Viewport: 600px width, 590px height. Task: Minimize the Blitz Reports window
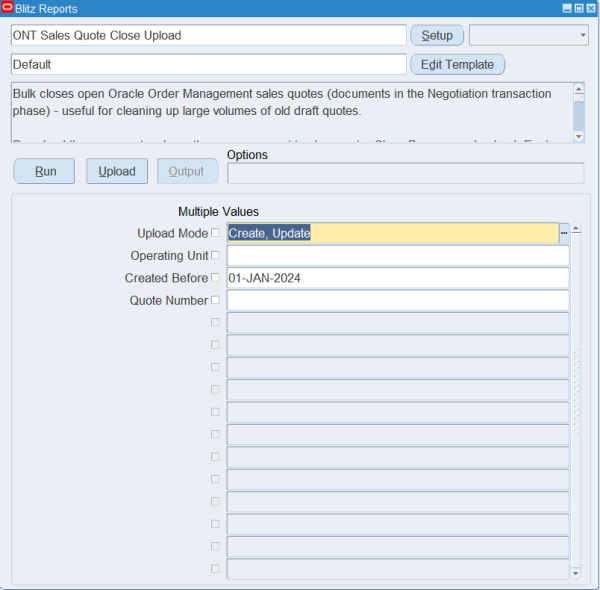(x=567, y=8)
